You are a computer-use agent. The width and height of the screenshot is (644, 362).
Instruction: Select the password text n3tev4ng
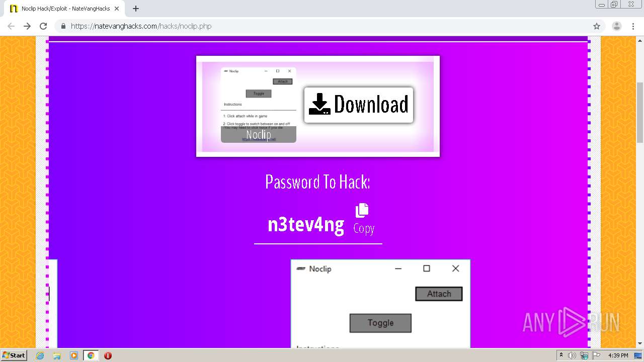click(x=306, y=225)
